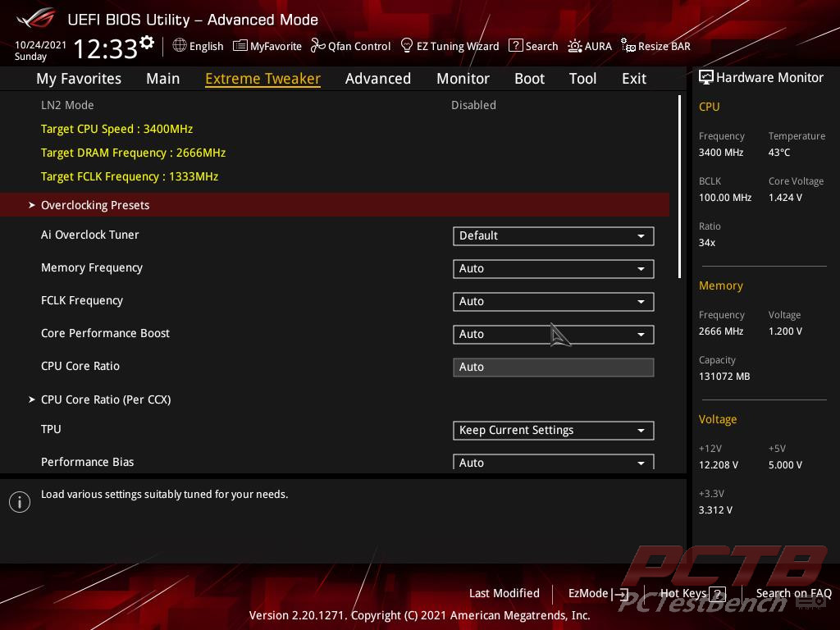
Task: Click the info icon in help area
Action: (20, 502)
